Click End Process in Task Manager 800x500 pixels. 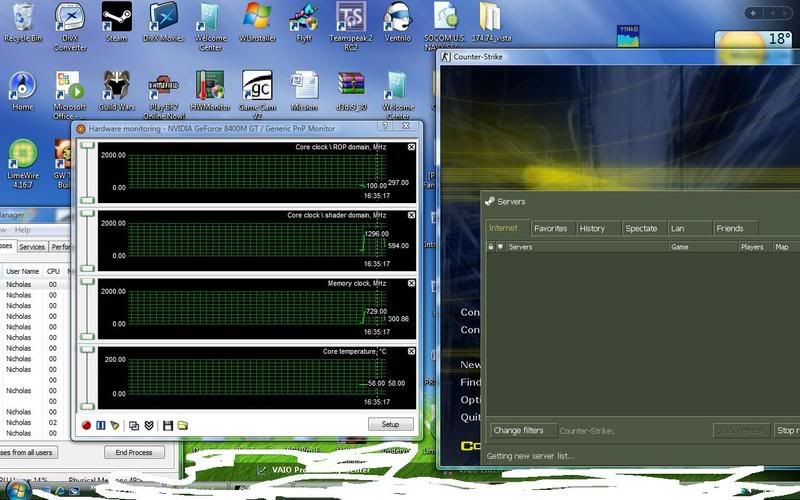[134, 453]
